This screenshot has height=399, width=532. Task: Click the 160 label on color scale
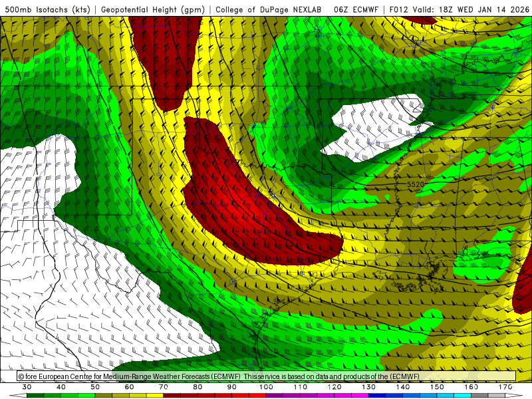click(x=471, y=387)
